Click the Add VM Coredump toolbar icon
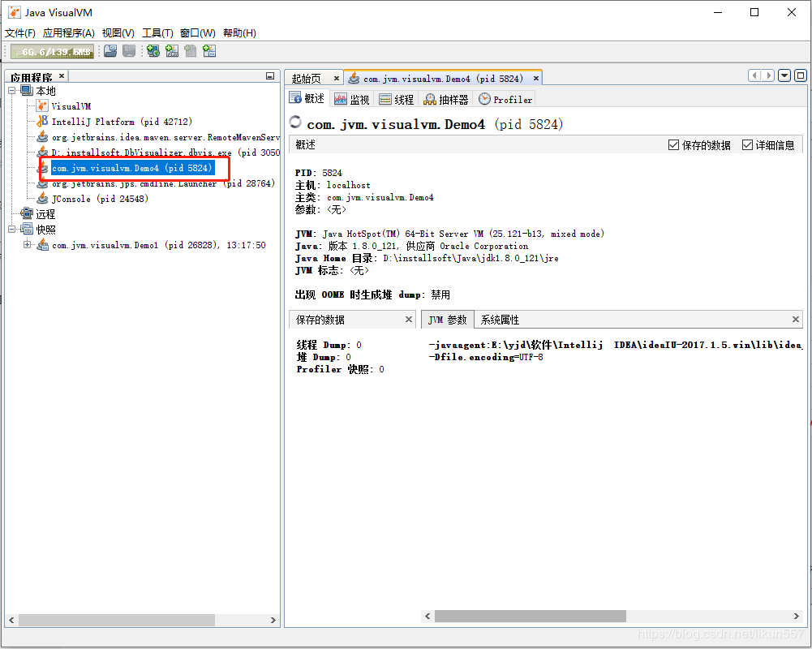The image size is (812, 649). point(191,51)
